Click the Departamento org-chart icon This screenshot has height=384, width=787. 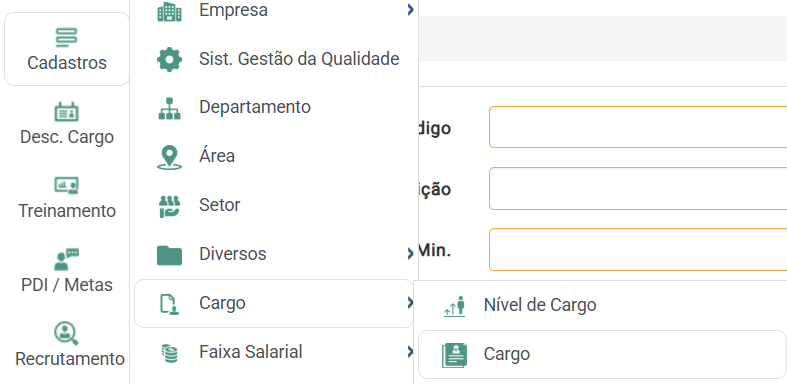[x=170, y=108]
